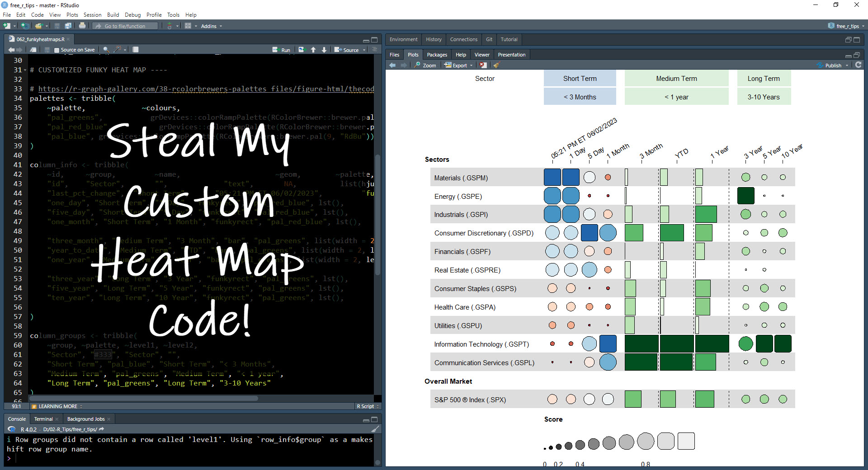Open an existing file icon
This screenshot has height=470, width=868.
[39, 26]
